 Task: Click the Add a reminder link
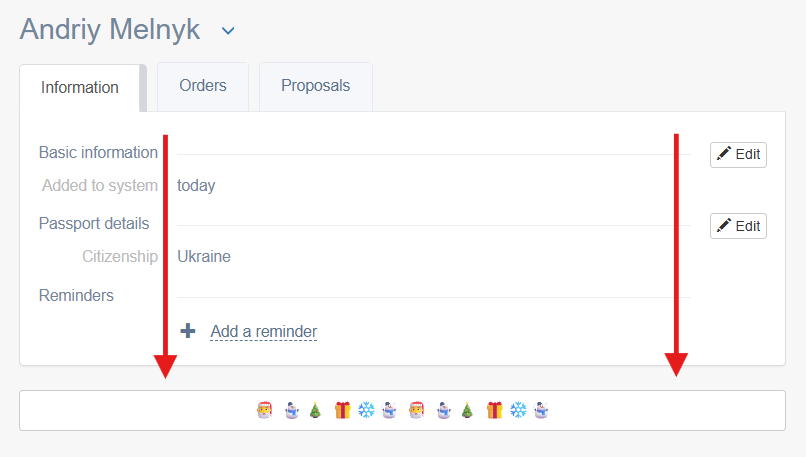click(x=264, y=332)
